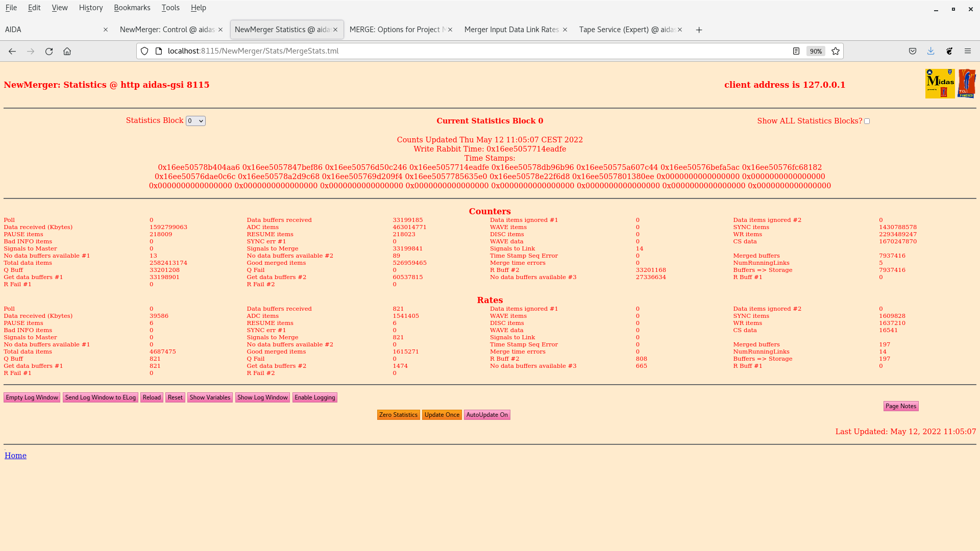
Task: Click the Counters ADC items value 463014771
Action: [x=409, y=227]
